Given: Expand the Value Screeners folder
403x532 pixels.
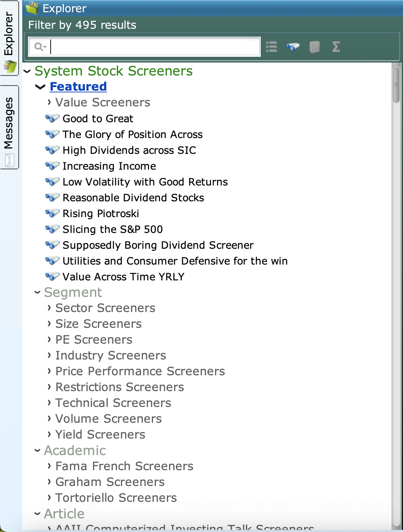Looking at the screenshot, I should pyautogui.click(x=49, y=102).
